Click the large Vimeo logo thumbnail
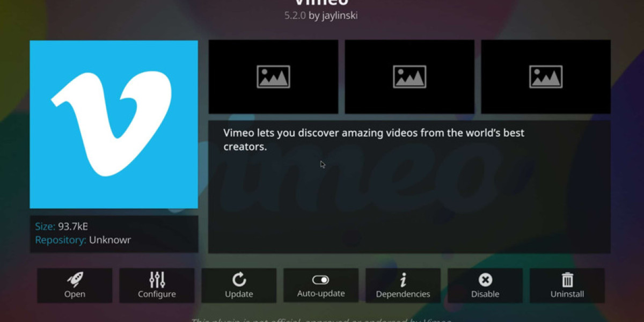The image size is (644, 322). click(x=114, y=125)
